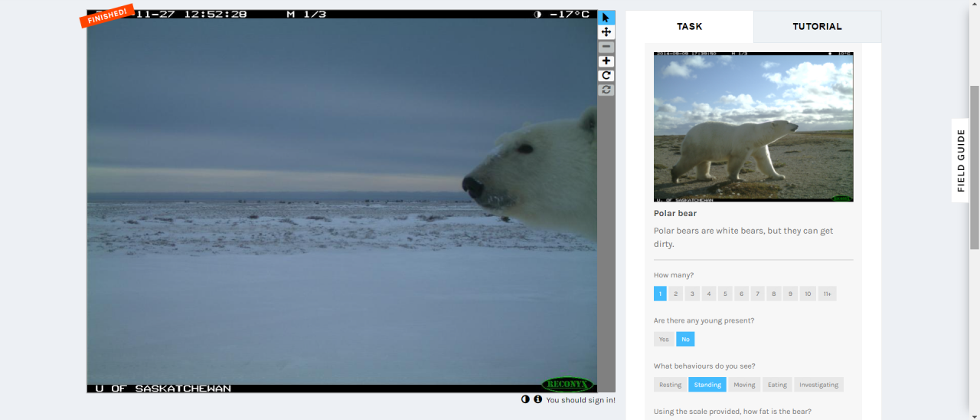Select 3 for how many bears
Screen dimensions: 980x420
pyautogui.click(x=692, y=294)
